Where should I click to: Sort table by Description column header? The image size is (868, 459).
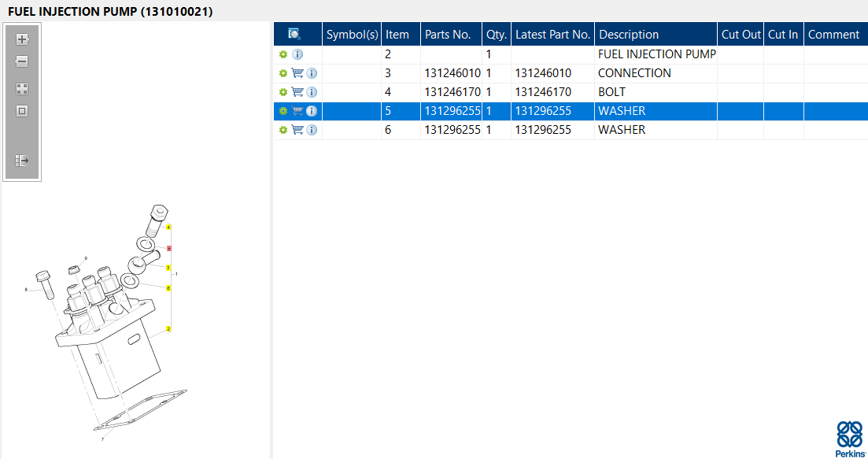tap(629, 35)
